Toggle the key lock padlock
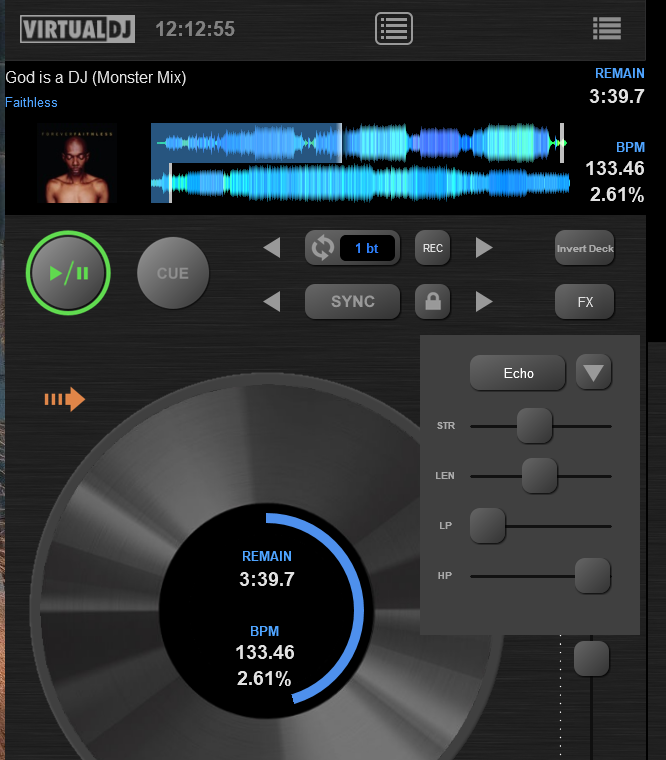 tap(432, 301)
